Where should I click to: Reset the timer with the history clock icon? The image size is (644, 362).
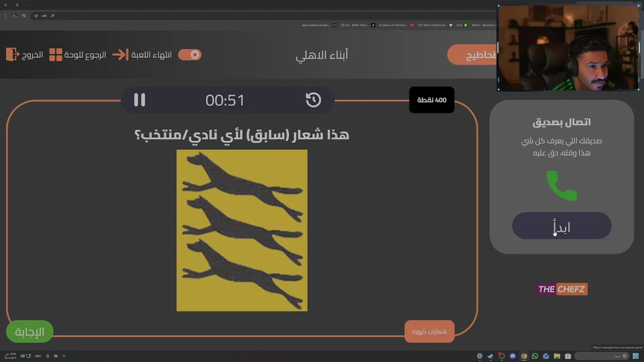pos(313,100)
